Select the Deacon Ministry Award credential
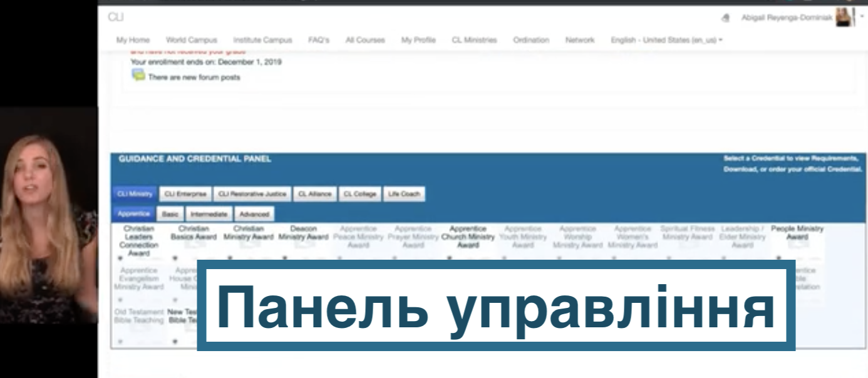 [x=303, y=233]
